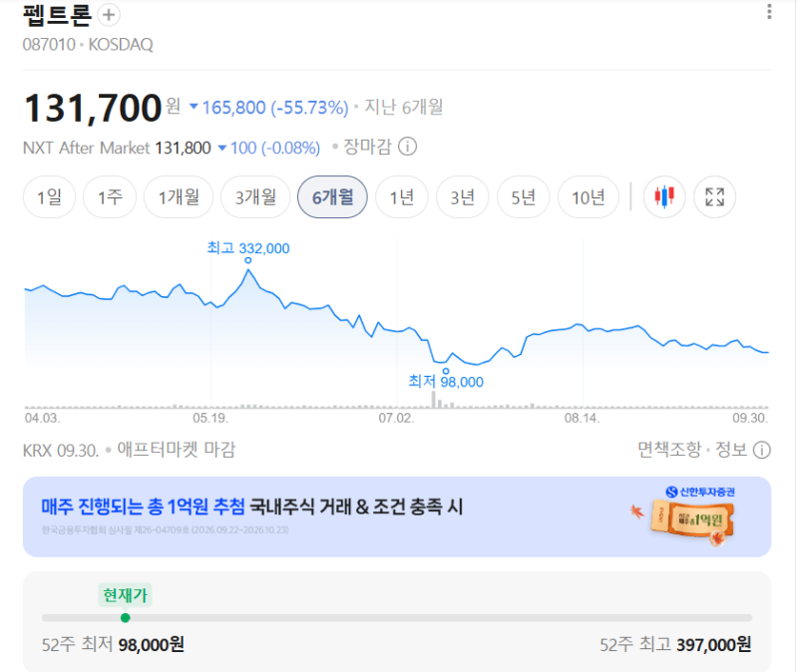
Task: Click the 131,700 current price
Action: coord(93,109)
